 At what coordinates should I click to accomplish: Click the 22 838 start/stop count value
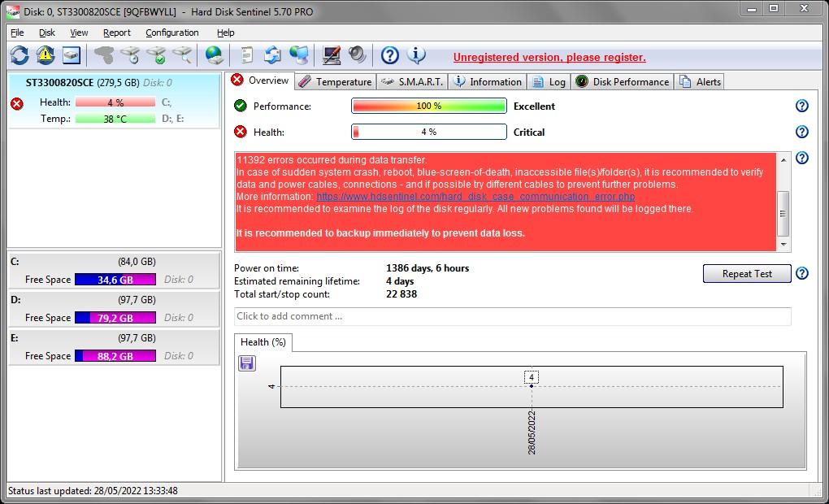pyautogui.click(x=401, y=294)
